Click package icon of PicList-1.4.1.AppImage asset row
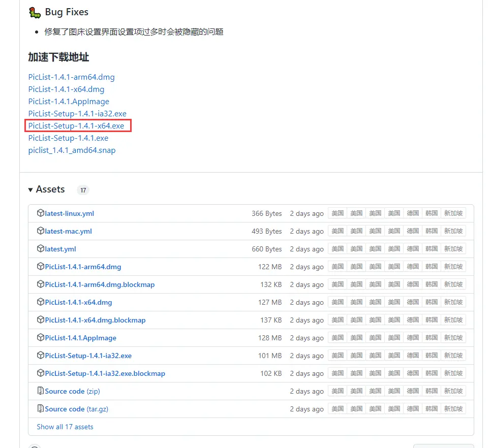 click(x=40, y=338)
